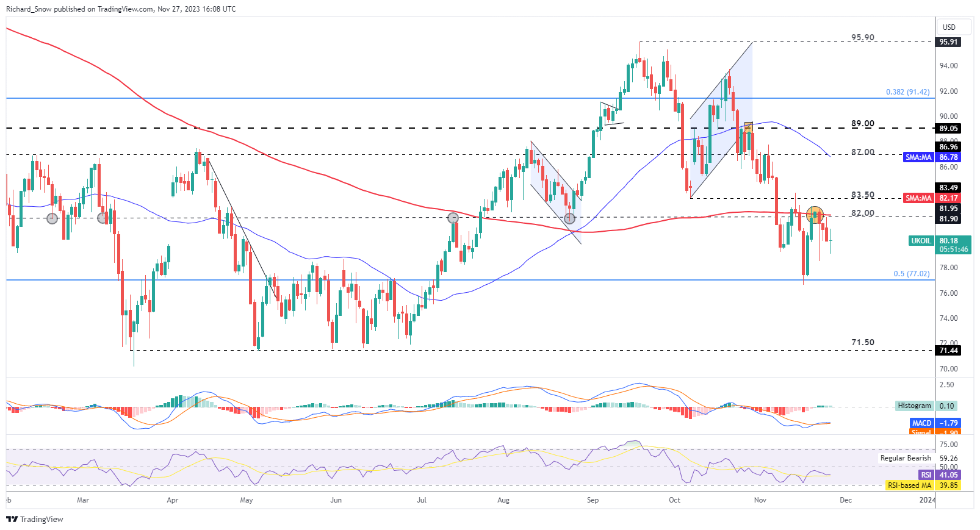Click the 86.96 price tag
Screen dimensions: 980x530
coord(948,147)
